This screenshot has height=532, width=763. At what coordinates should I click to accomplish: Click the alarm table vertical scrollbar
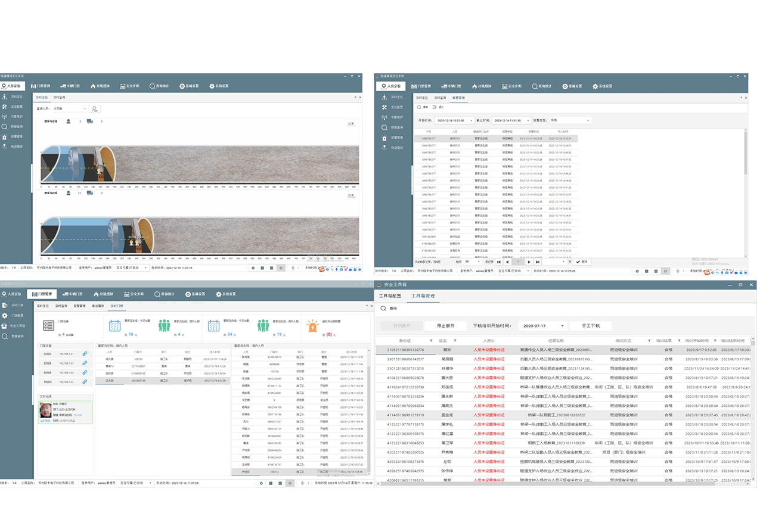(x=746, y=155)
